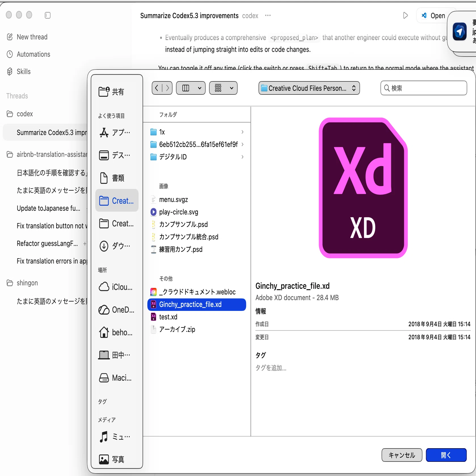Click the フォルダ column header

point(168,115)
